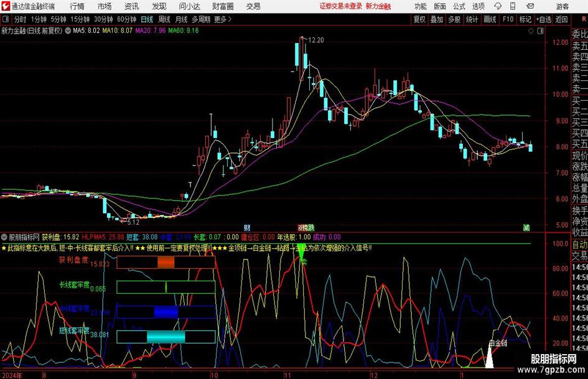Image resolution: width=588 pixels, height=379 pixels.
Task: Switch to 分时 chart period
Action: [20, 19]
